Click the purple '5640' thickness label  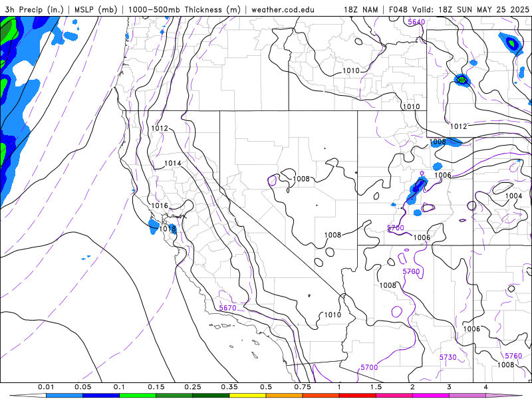[416, 22]
